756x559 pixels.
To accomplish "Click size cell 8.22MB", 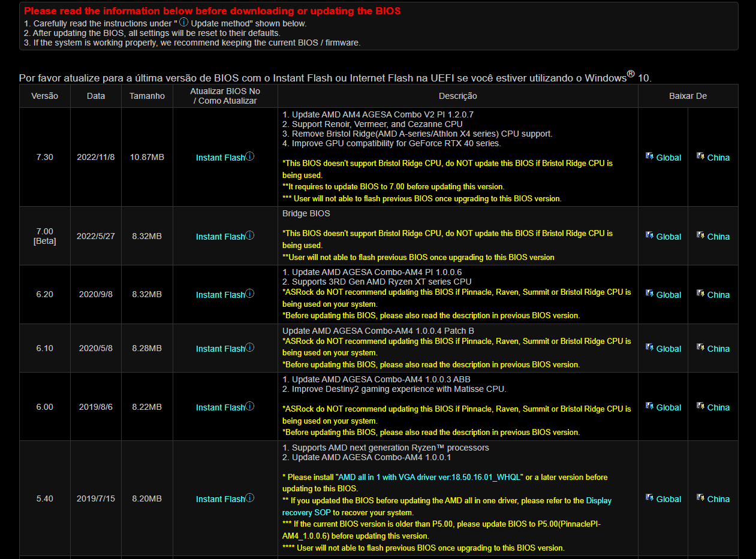I will (147, 407).
